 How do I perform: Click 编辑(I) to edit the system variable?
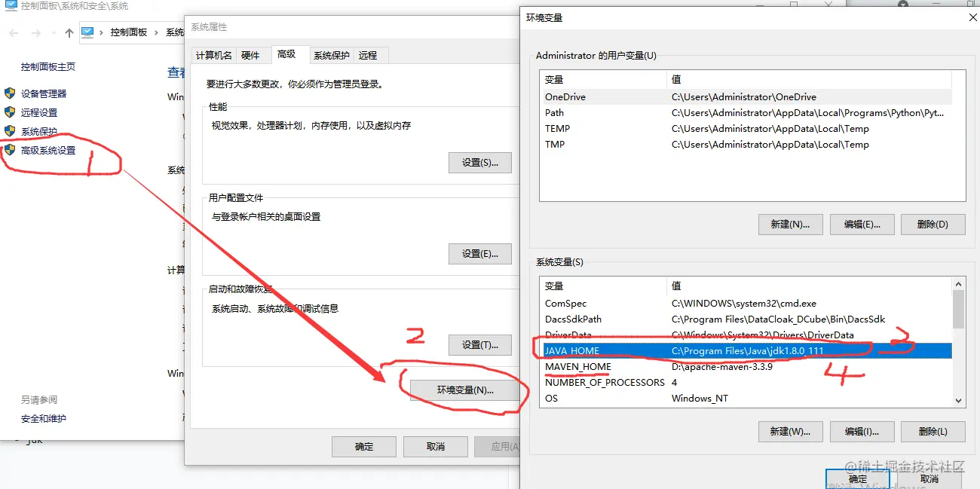coord(862,431)
